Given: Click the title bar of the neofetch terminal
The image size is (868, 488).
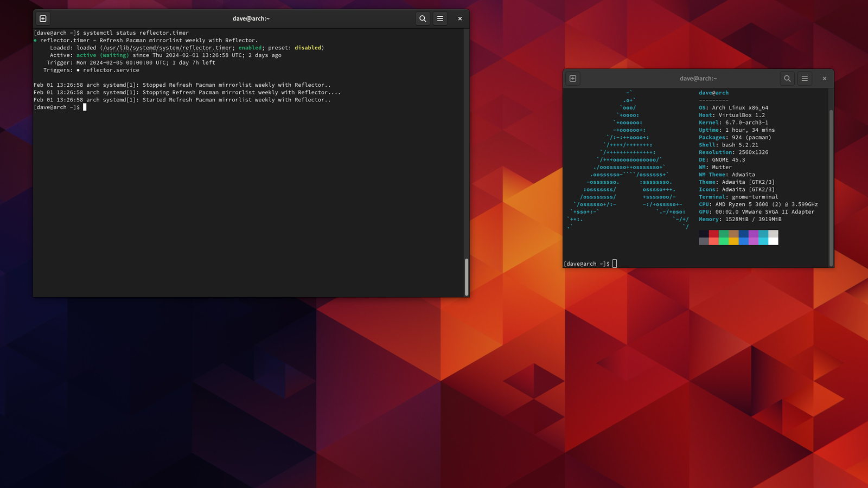Looking at the screenshot, I should click(x=698, y=79).
